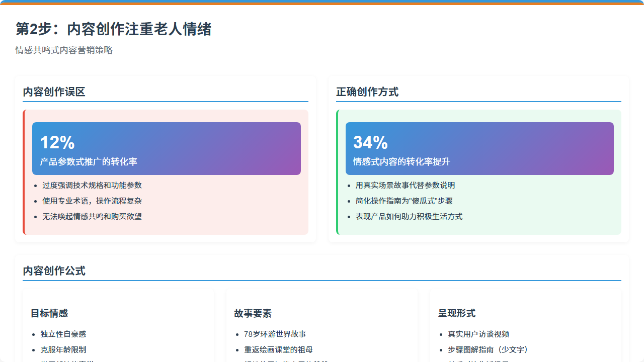This screenshot has height=362, width=644.
Task: Click the 12% statistic number
Action: tap(57, 142)
